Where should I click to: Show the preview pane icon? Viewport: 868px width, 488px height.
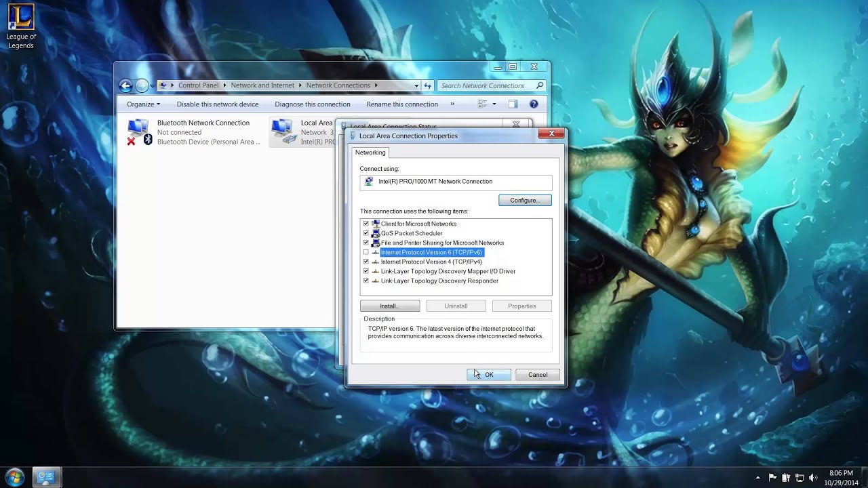tap(513, 104)
